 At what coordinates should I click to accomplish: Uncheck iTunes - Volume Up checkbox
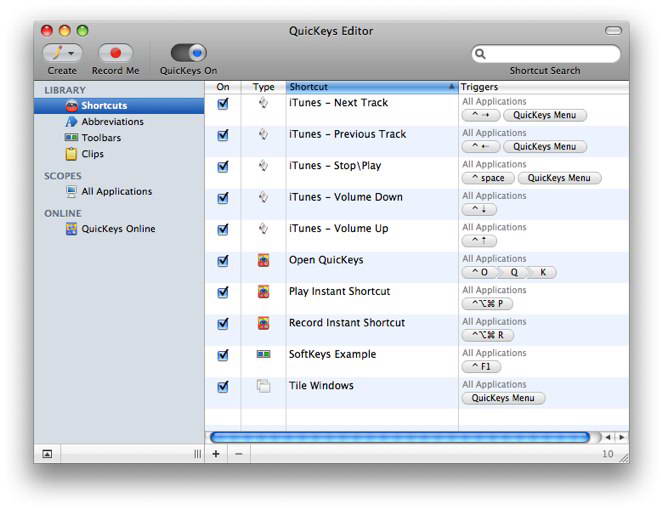(x=223, y=229)
